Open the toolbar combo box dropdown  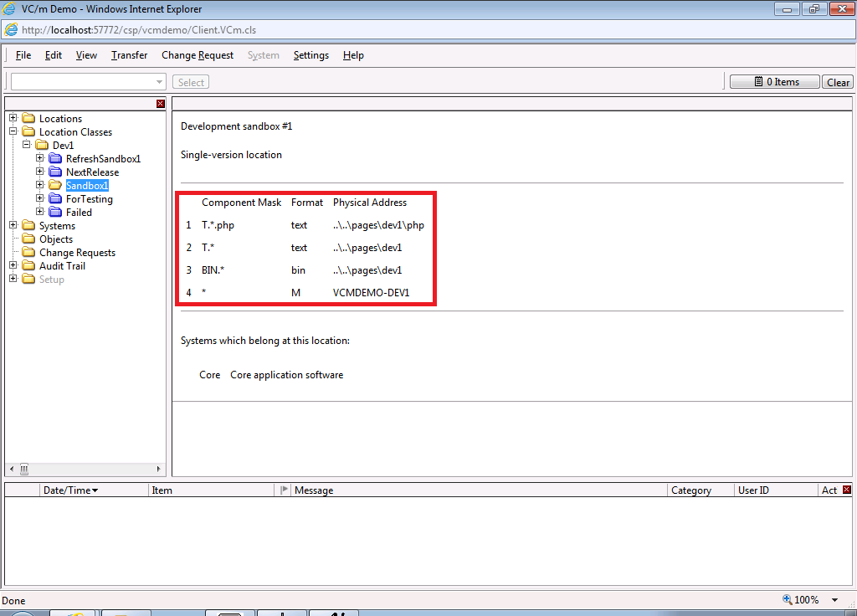pyautogui.click(x=159, y=82)
